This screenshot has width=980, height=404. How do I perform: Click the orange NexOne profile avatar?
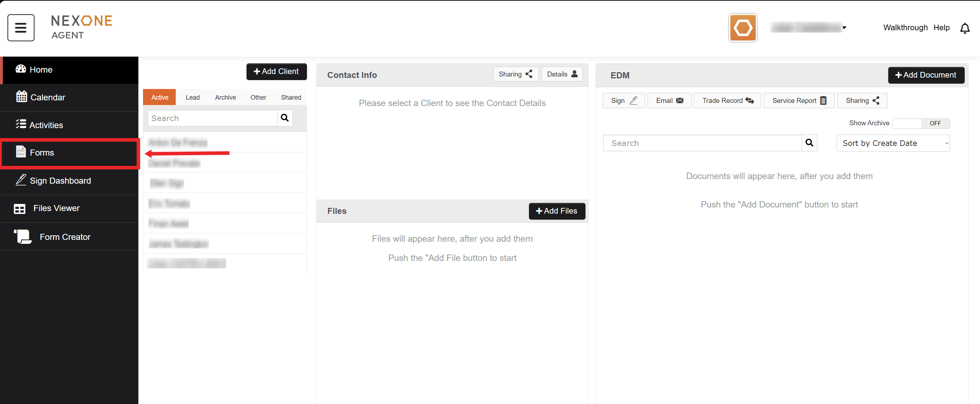pos(742,28)
